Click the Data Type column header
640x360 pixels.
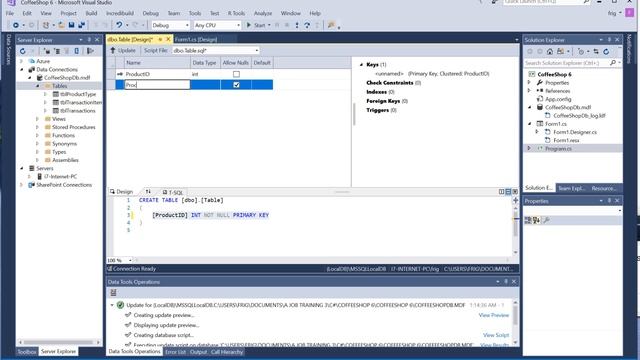205,62
